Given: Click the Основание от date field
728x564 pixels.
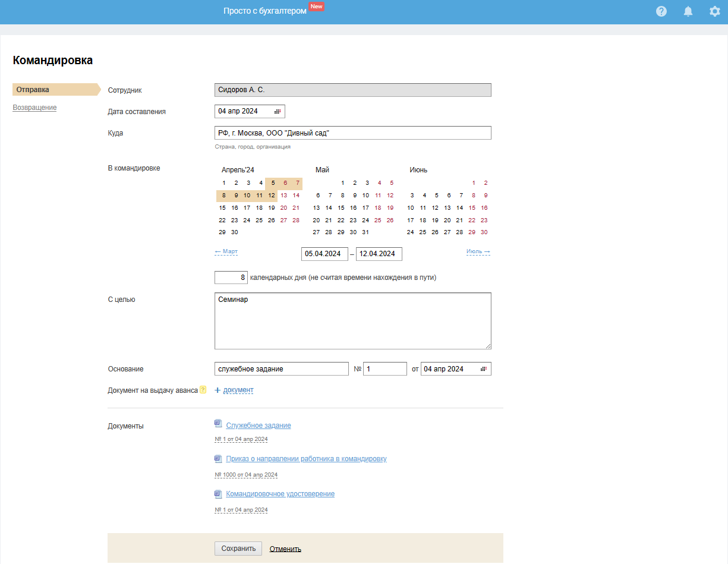Looking at the screenshot, I should (456, 369).
